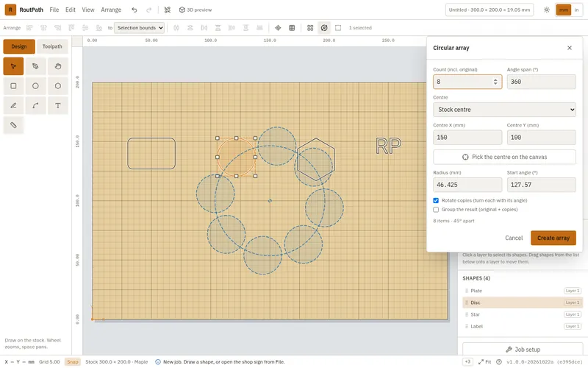Click the dashed square icon before '1 selected'
The height and width of the screenshot is (368, 588).
[x=338, y=28]
